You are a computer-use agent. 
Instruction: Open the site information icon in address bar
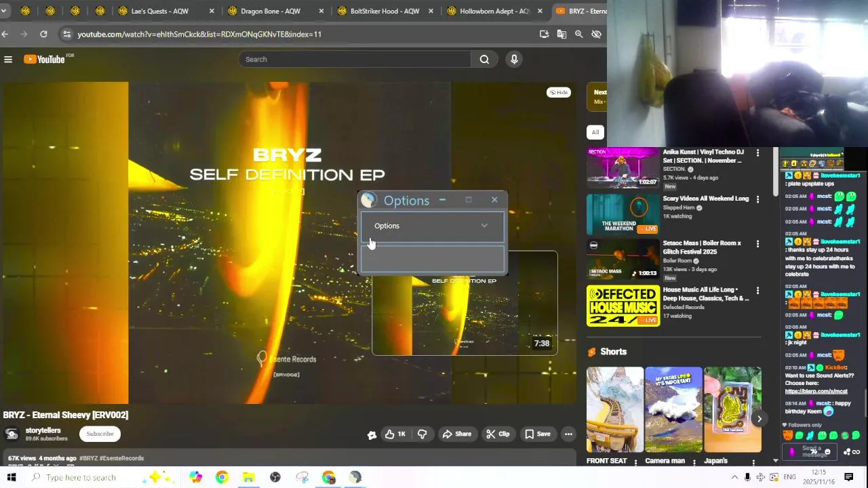click(x=66, y=34)
